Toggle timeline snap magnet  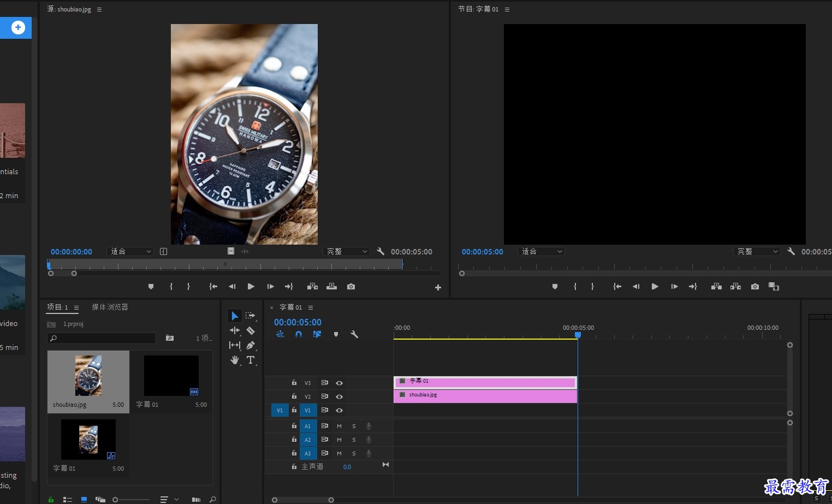pos(299,334)
